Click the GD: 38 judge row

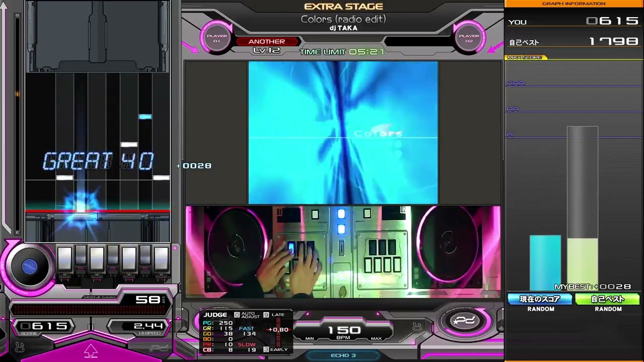click(218, 334)
